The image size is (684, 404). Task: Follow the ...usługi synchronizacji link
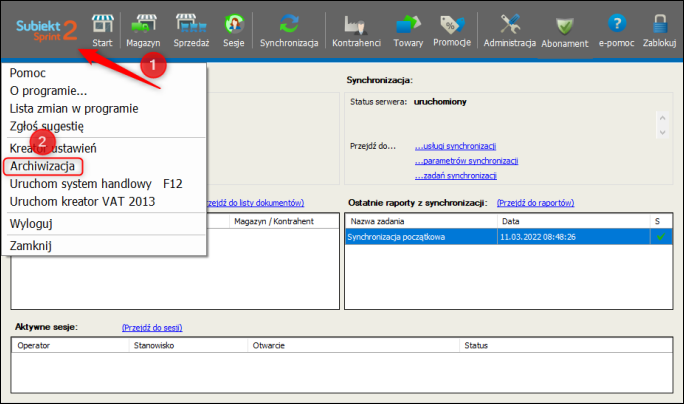click(x=455, y=146)
